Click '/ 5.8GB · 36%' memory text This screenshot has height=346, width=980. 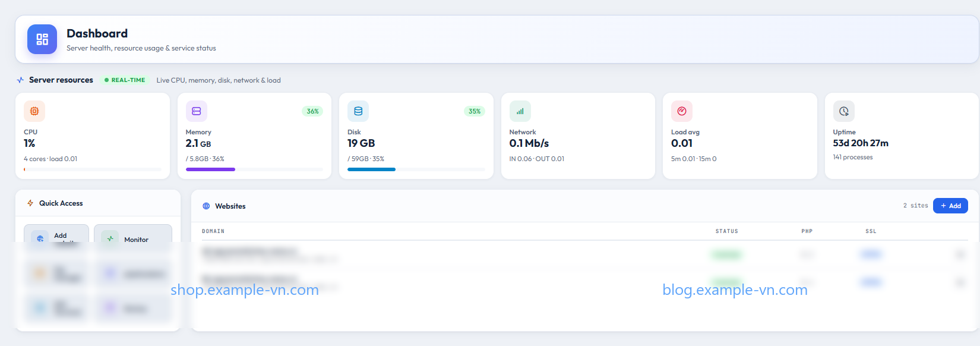(205, 159)
